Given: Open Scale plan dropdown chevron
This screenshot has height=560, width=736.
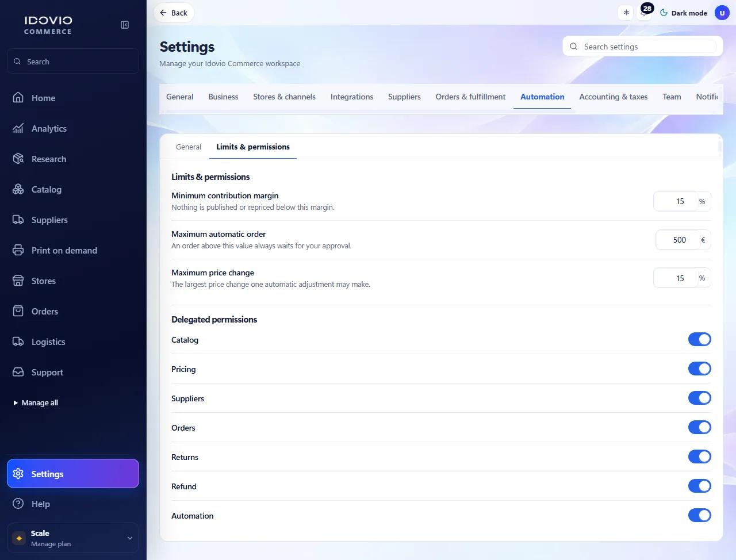Looking at the screenshot, I should click(x=130, y=538).
